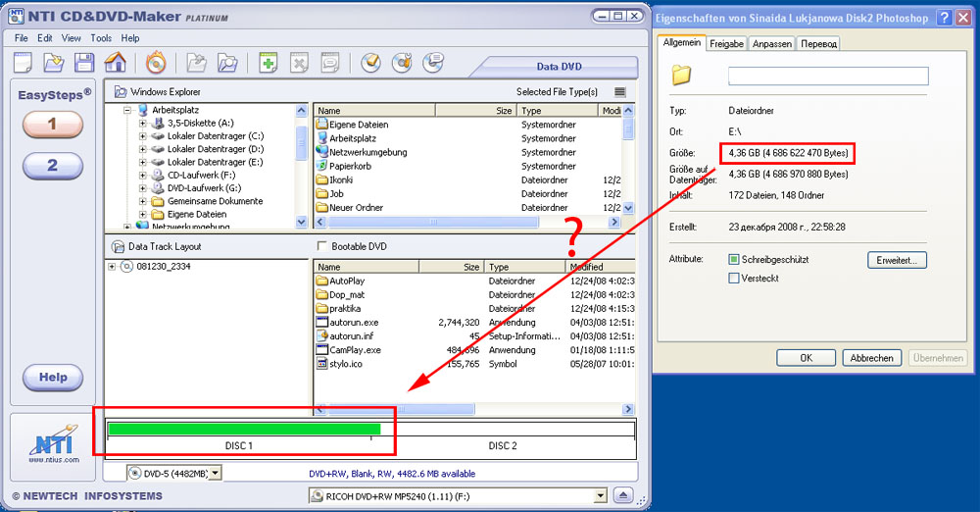Switch to the Freigabe tab
Screen dimensions: 980x512
(726, 44)
